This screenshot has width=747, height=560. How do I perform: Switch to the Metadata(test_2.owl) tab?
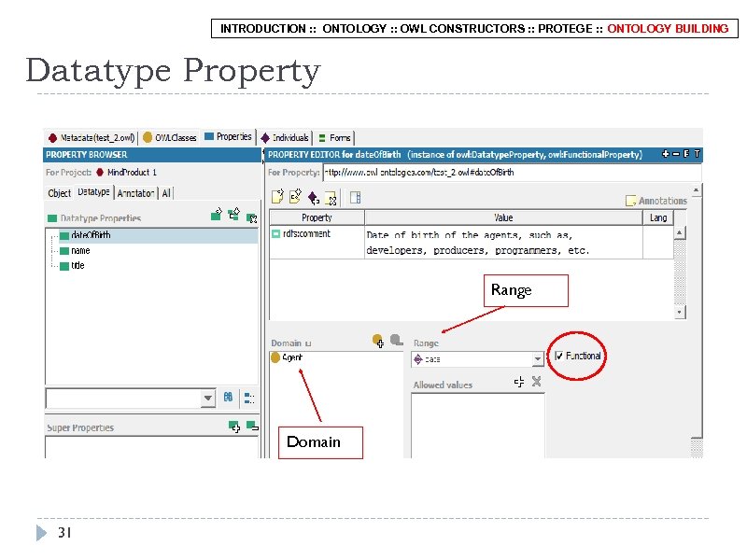92,137
